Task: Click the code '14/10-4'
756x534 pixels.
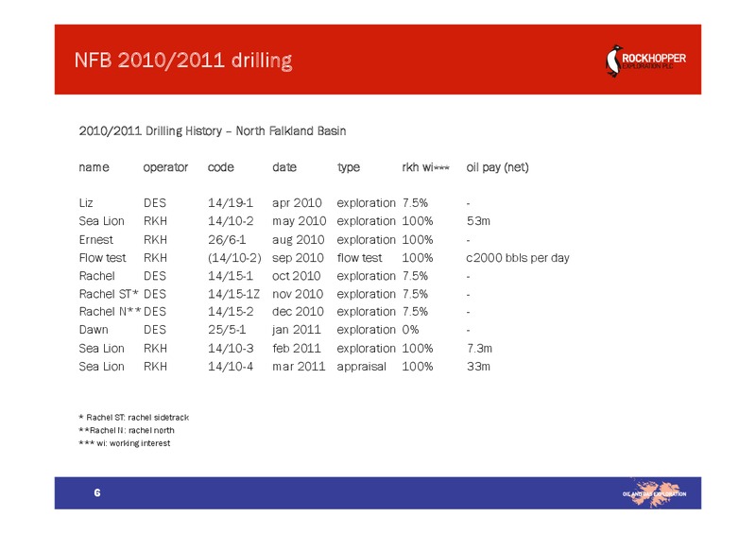Action: [231, 367]
